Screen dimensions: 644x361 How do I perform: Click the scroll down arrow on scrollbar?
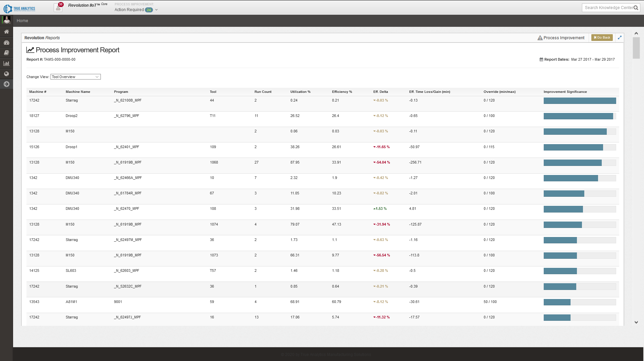click(636, 322)
